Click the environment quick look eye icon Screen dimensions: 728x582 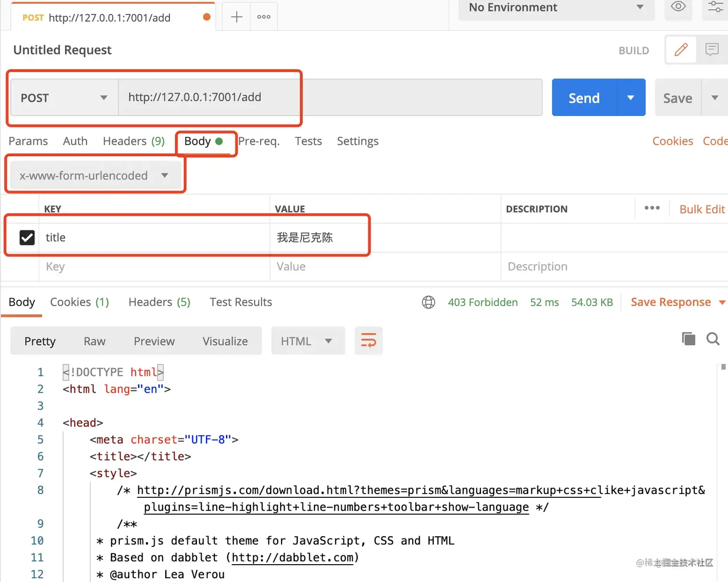click(678, 7)
